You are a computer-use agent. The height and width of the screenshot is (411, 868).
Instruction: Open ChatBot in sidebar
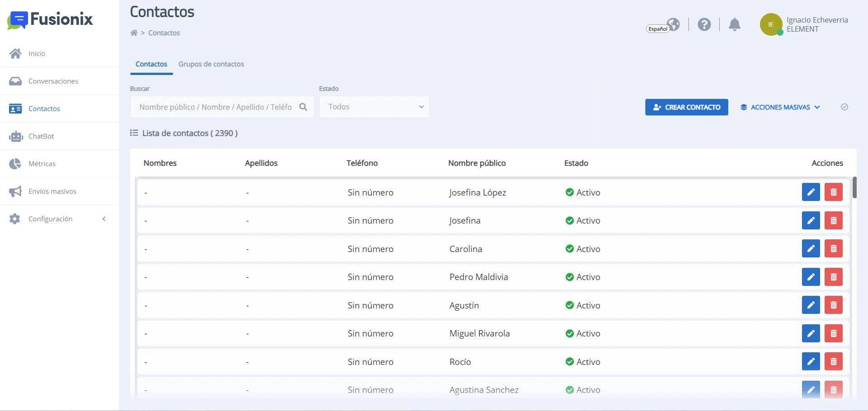coord(59,136)
